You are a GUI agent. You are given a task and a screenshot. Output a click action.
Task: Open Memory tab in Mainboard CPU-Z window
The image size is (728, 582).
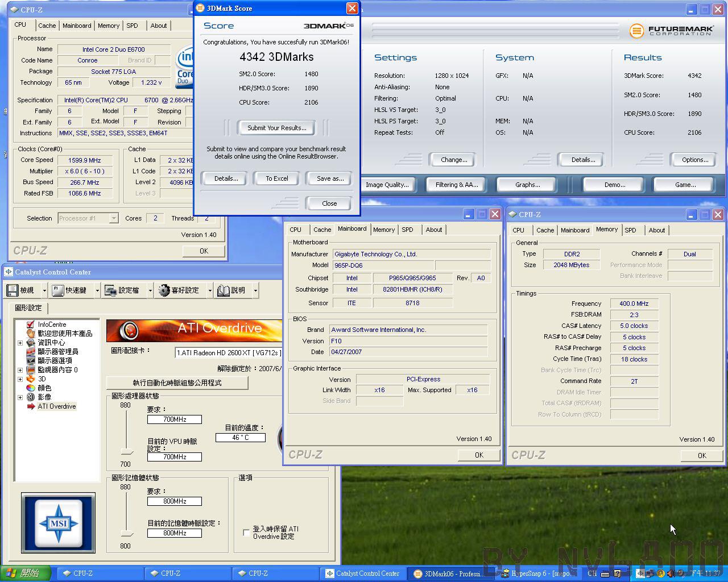click(384, 230)
